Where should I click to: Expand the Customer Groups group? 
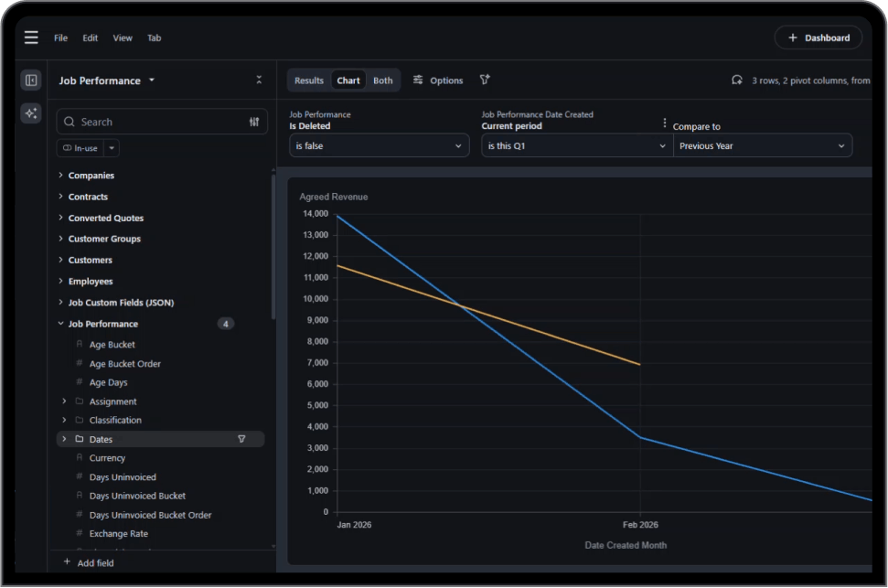tap(60, 239)
